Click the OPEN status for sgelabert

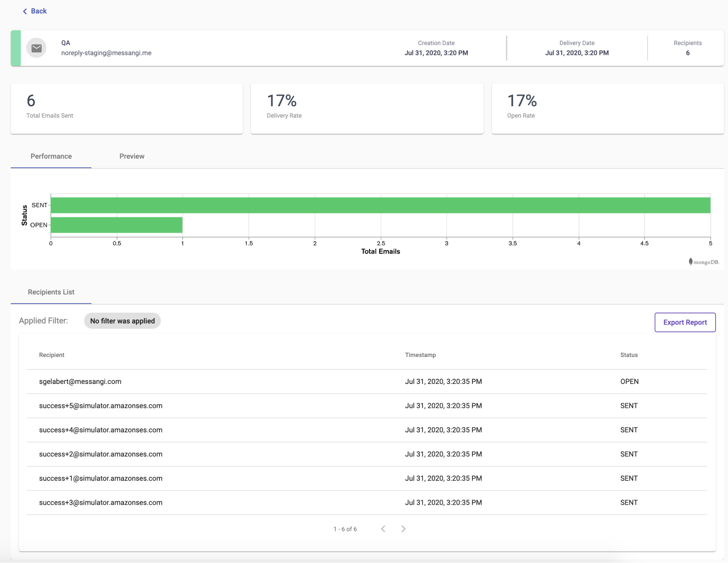coord(629,381)
